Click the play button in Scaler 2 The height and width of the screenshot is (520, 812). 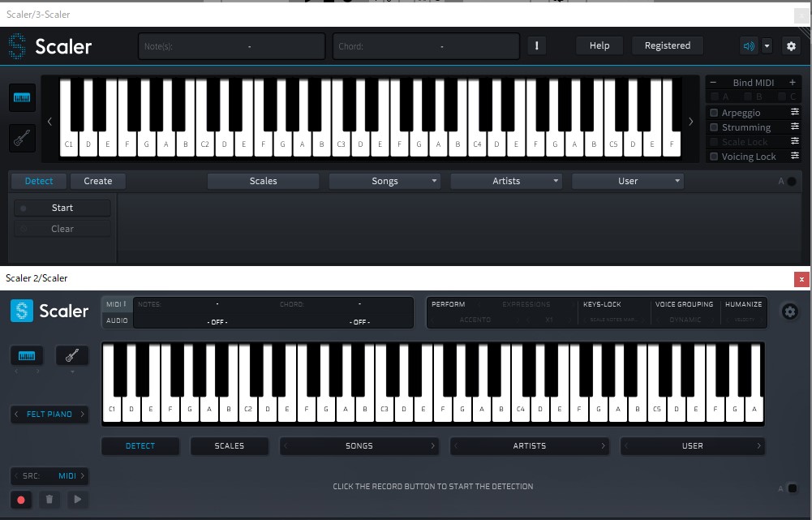pyautogui.click(x=78, y=500)
